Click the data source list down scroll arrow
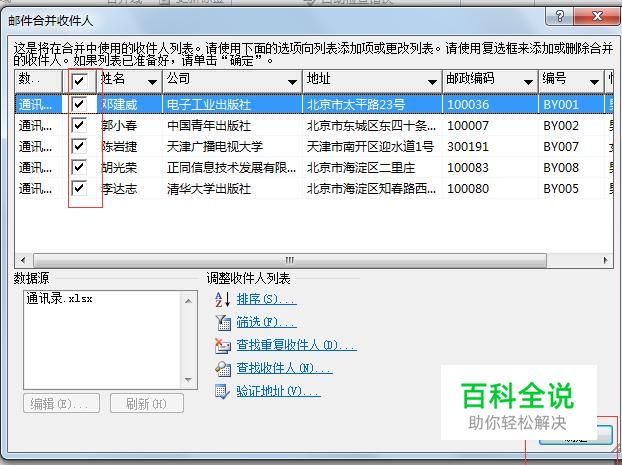 point(188,380)
